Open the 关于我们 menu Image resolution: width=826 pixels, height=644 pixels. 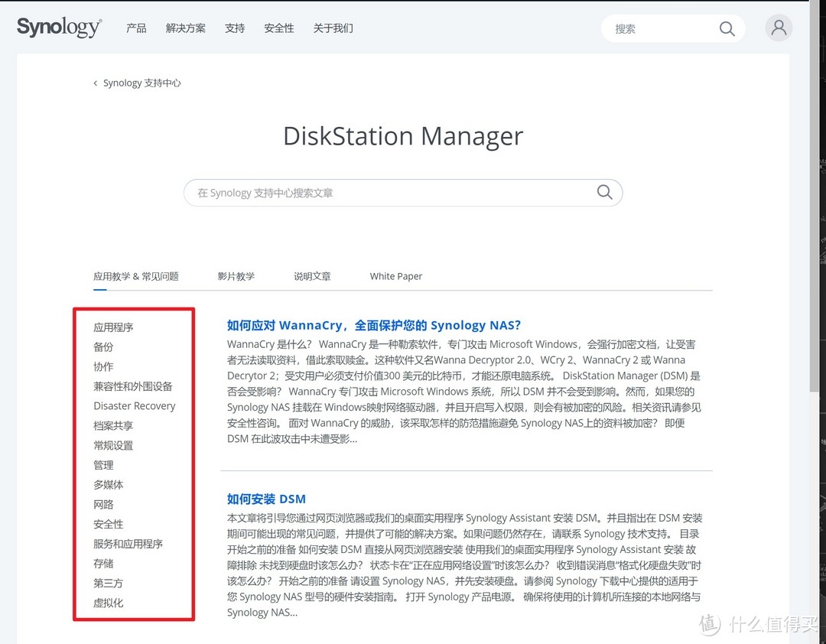point(333,28)
